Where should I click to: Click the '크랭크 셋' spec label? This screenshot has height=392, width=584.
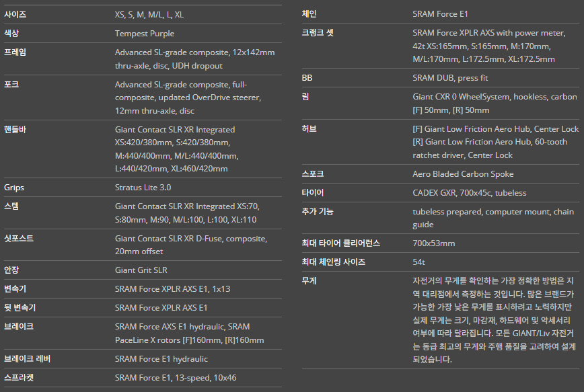point(318,33)
